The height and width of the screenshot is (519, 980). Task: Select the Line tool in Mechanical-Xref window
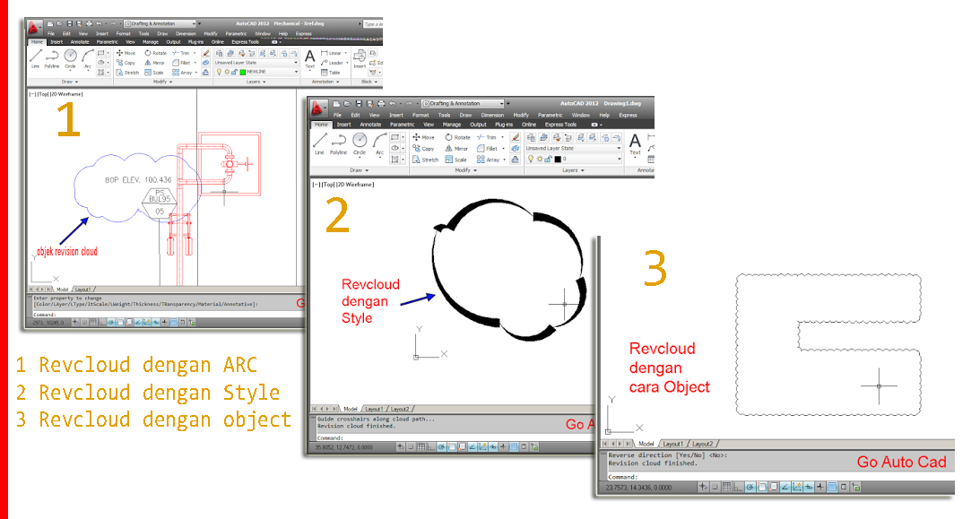pos(36,56)
